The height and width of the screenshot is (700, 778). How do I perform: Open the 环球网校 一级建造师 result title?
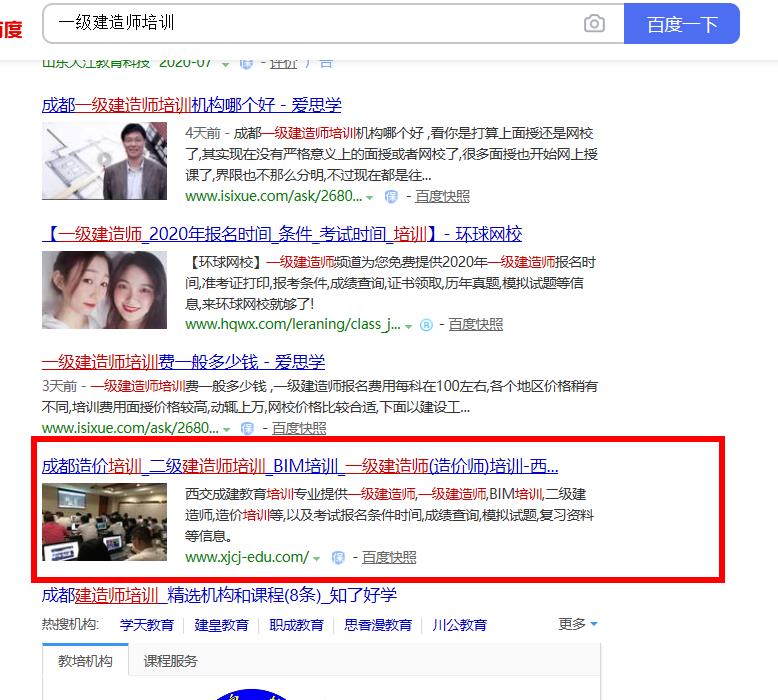click(282, 234)
